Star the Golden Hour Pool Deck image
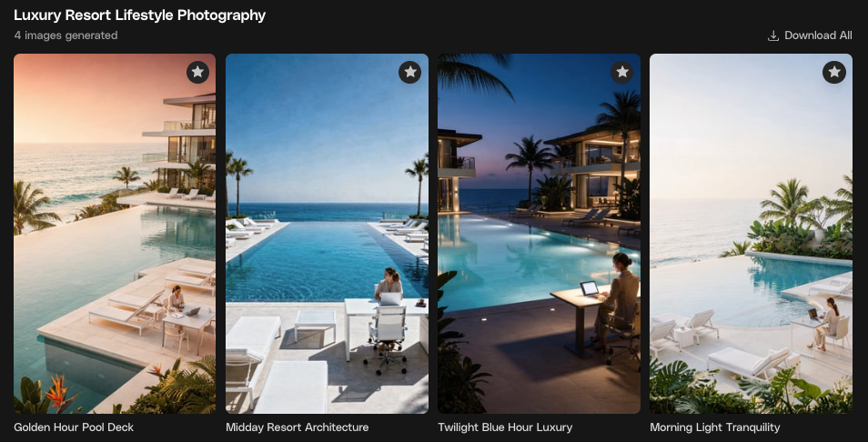Image resolution: width=868 pixels, height=442 pixels. pos(197,73)
